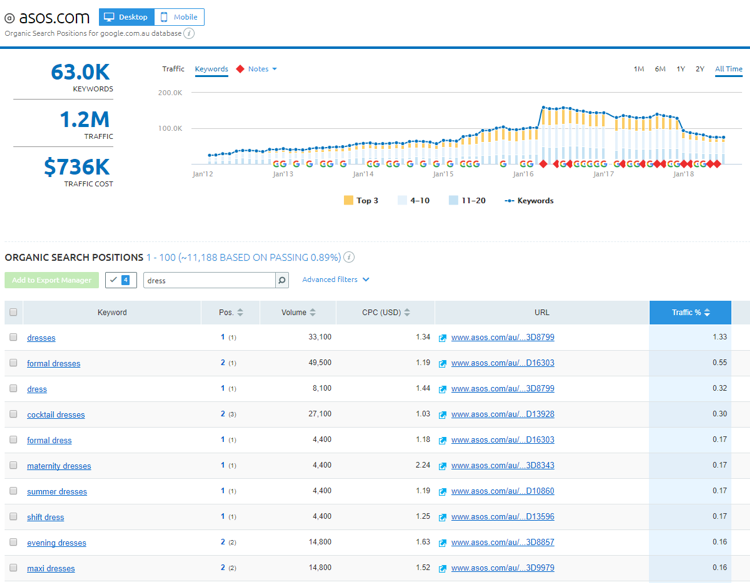Click red diamond note marker near Jan'16
The image size is (750, 583).
(x=543, y=164)
